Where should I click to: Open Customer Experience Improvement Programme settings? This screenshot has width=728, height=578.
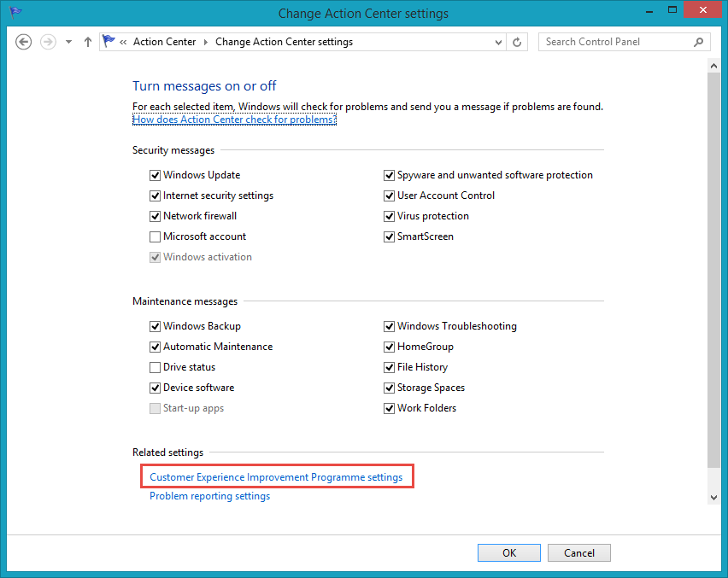[x=276, y=477]
